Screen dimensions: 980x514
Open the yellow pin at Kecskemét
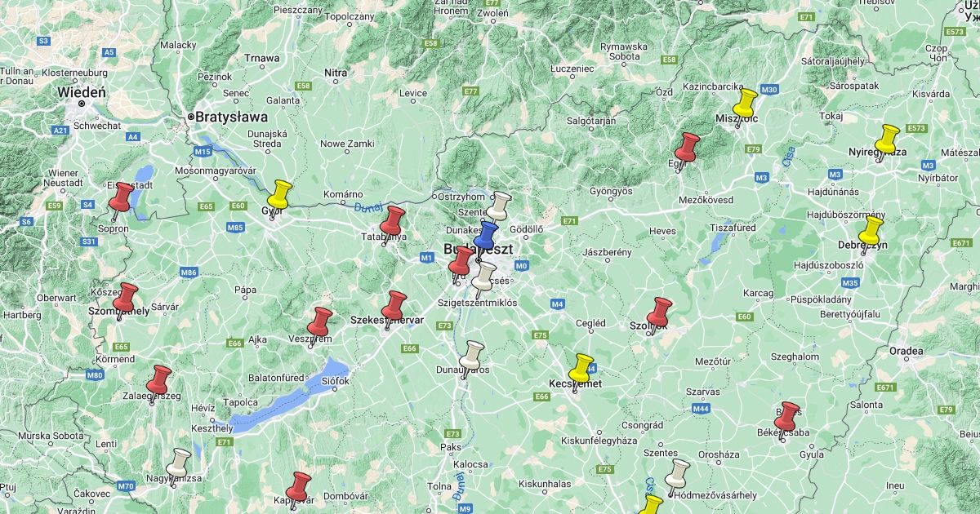coord(582,368)
